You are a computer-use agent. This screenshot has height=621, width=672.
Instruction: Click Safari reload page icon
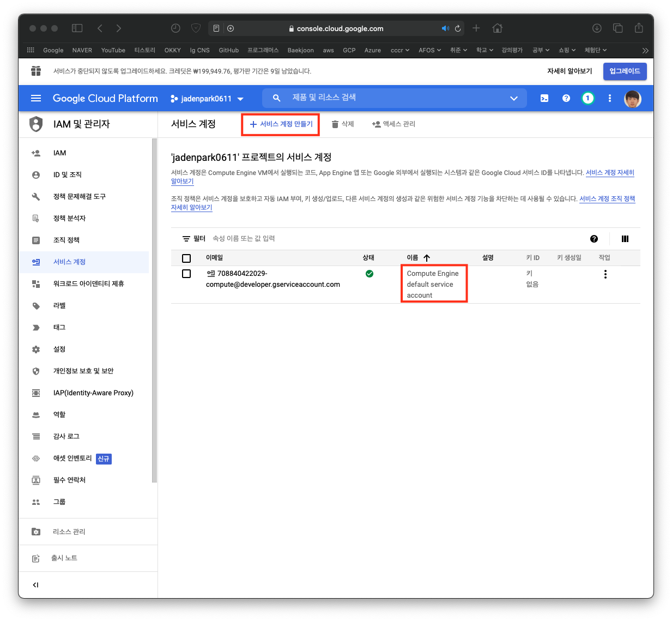458,28
